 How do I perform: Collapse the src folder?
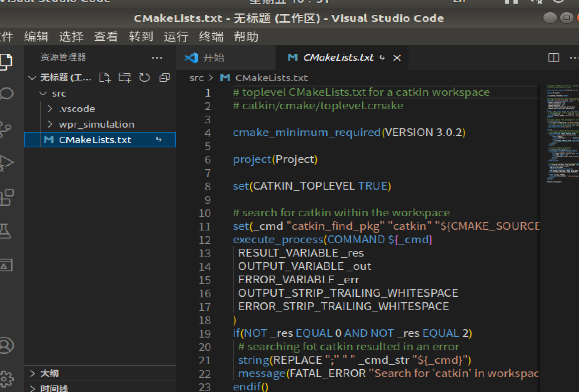tap(43, 93)
